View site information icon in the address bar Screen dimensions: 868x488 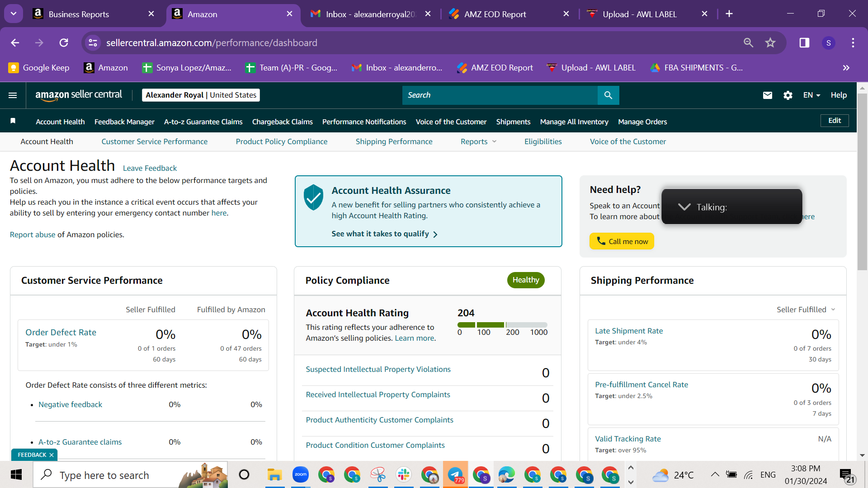click(x=93, y=43)
